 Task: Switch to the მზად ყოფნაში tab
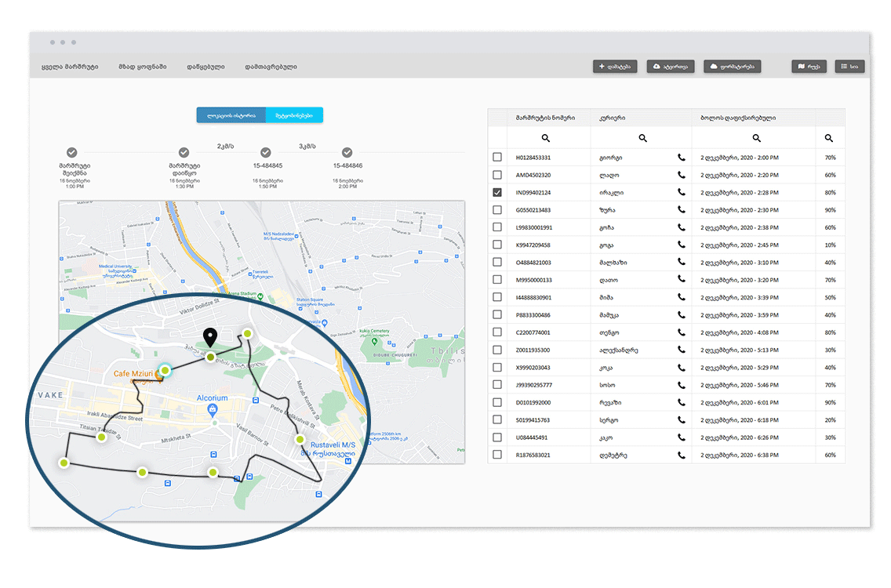[143, 67]
